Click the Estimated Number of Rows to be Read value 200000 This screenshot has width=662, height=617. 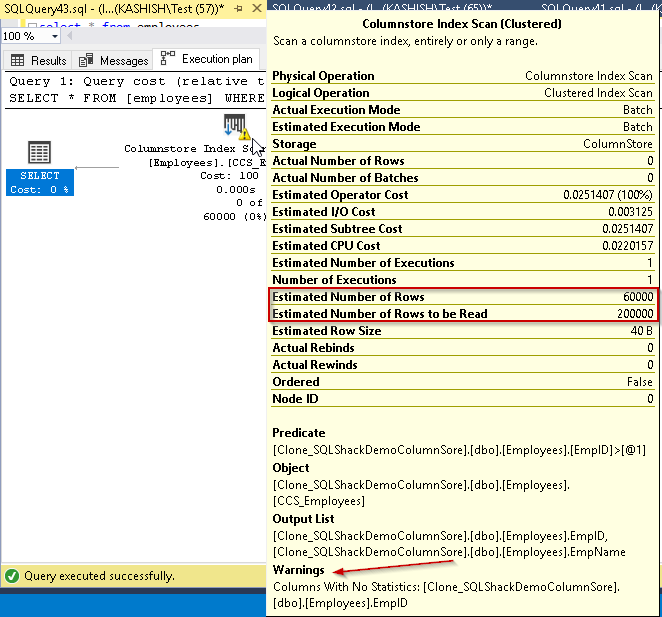[635, 314]
